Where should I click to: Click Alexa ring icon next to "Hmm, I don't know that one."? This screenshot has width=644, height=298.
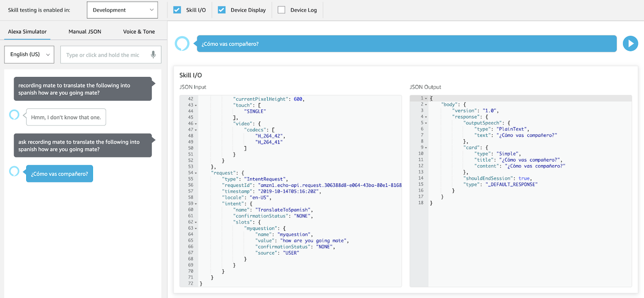click(14, 115)
